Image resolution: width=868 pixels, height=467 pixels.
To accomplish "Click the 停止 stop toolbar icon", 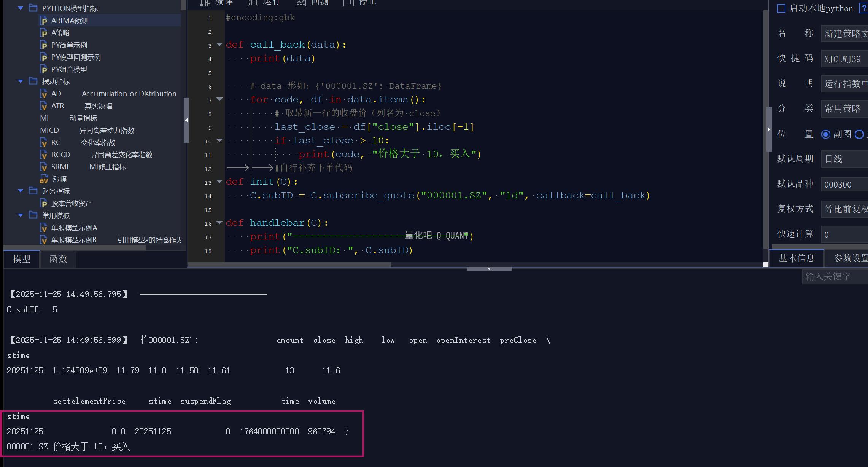I will [348, 3].
